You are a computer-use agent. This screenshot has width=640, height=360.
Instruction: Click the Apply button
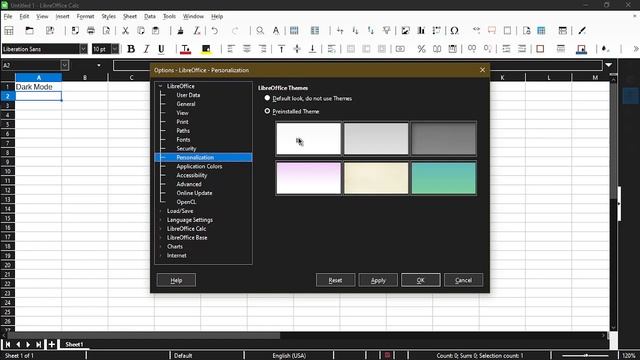378,280
